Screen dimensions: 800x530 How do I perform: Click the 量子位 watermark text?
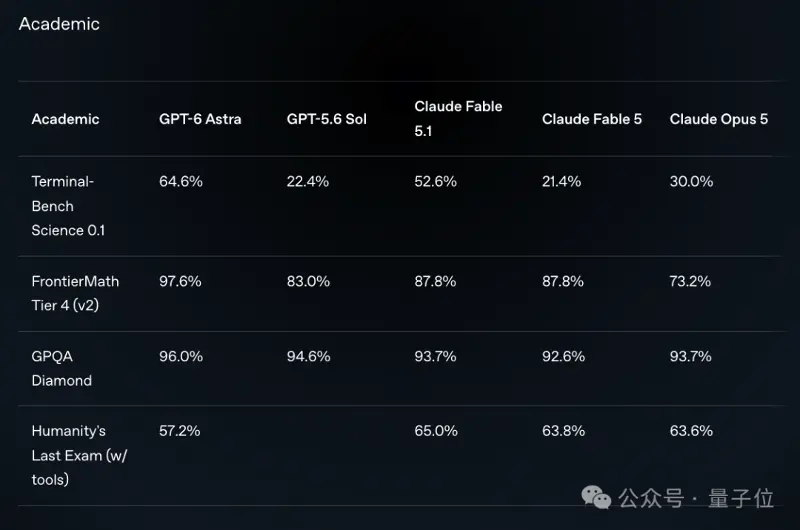[741, 498]
